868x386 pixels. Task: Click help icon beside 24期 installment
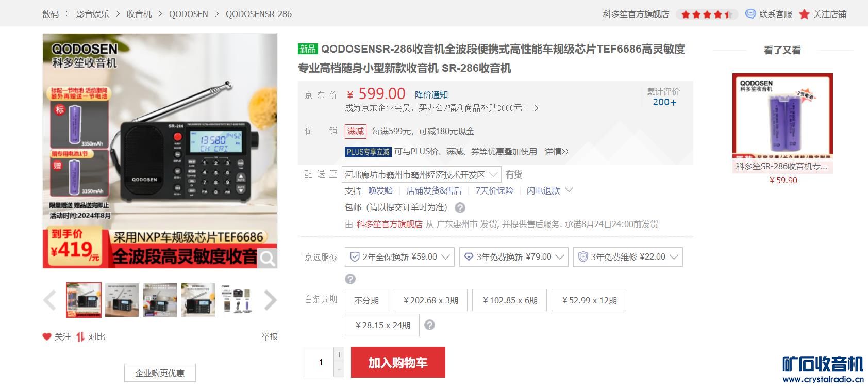point(429,325)
